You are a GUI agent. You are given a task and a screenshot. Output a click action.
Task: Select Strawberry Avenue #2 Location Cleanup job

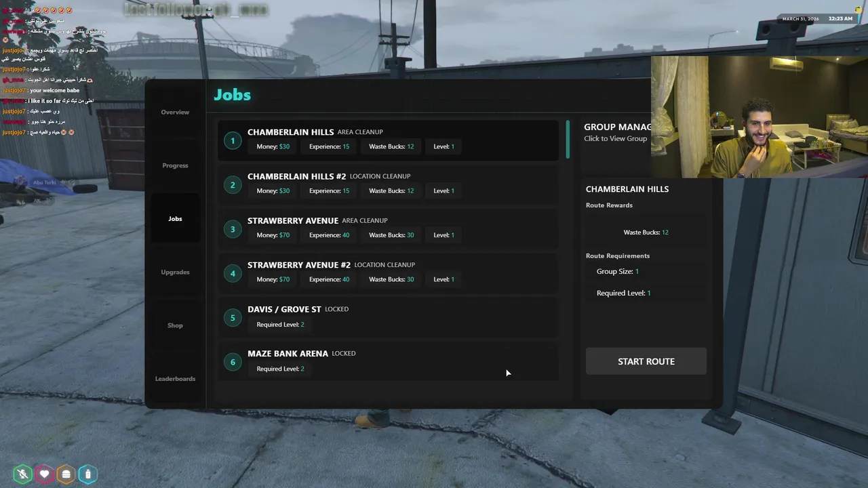point(389,272)
